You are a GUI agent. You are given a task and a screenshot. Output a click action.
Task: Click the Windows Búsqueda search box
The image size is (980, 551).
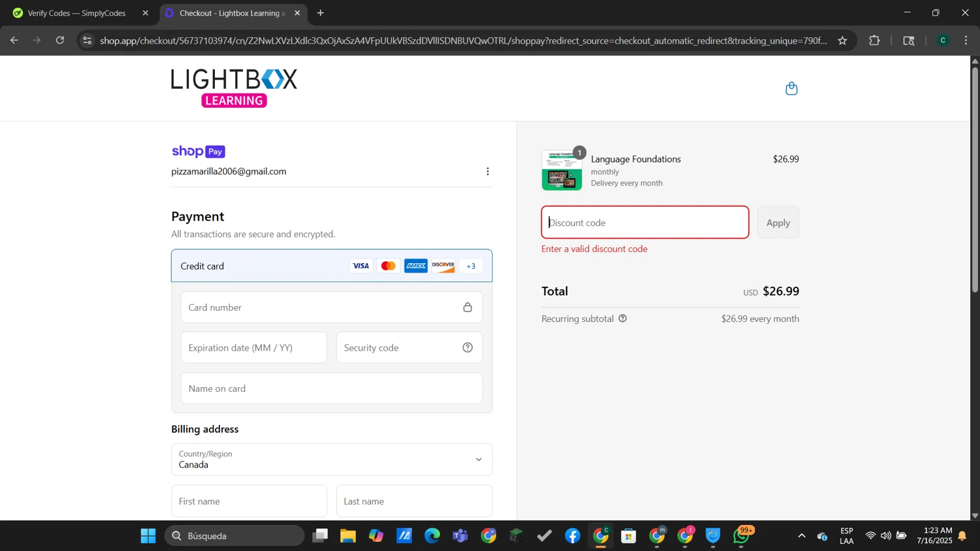pyautogui.click(x=235, y=536)
